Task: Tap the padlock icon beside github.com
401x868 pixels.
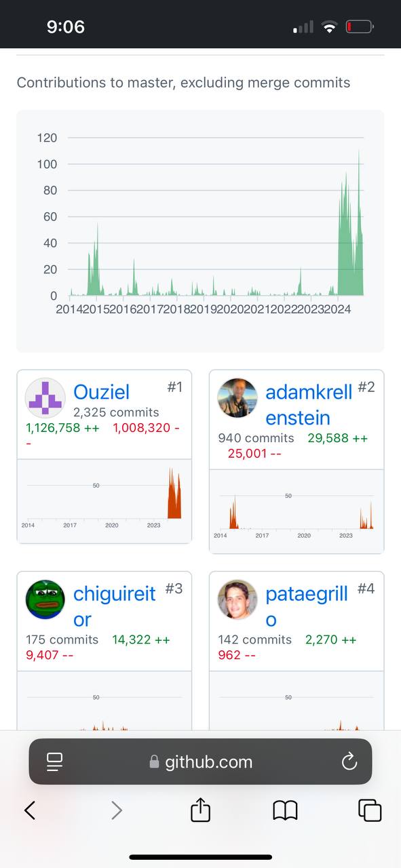Action: pos(154,762)
